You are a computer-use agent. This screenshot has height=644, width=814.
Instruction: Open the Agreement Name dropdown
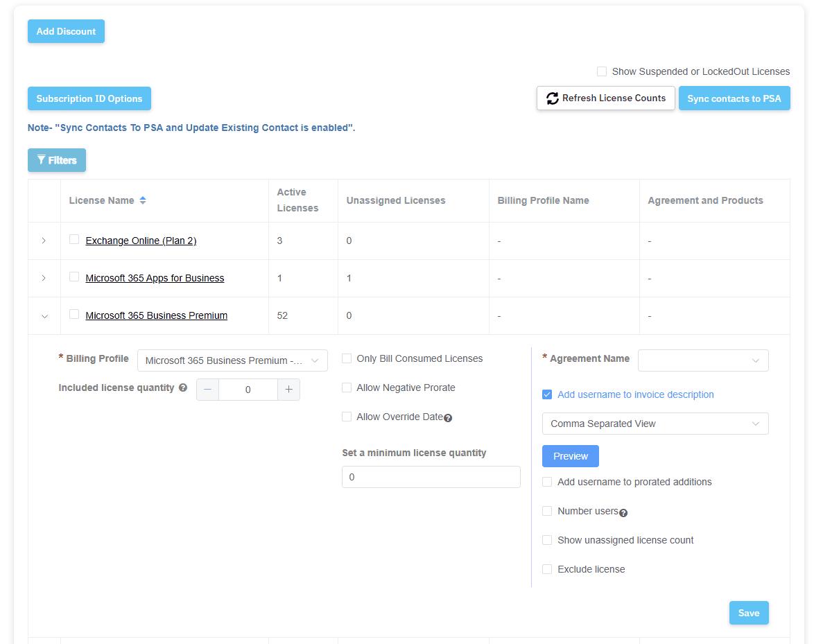[x=703, y=360]
